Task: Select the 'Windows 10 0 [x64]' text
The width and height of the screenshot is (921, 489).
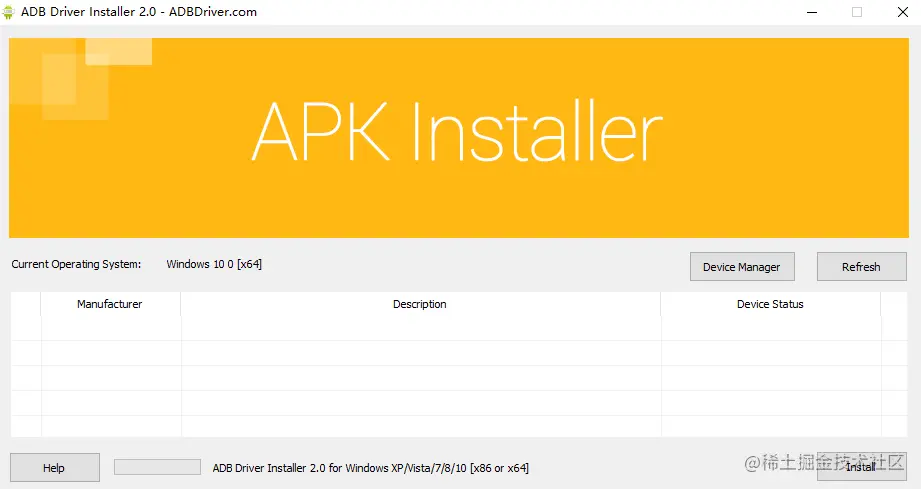Action: [x=214, y=264]
